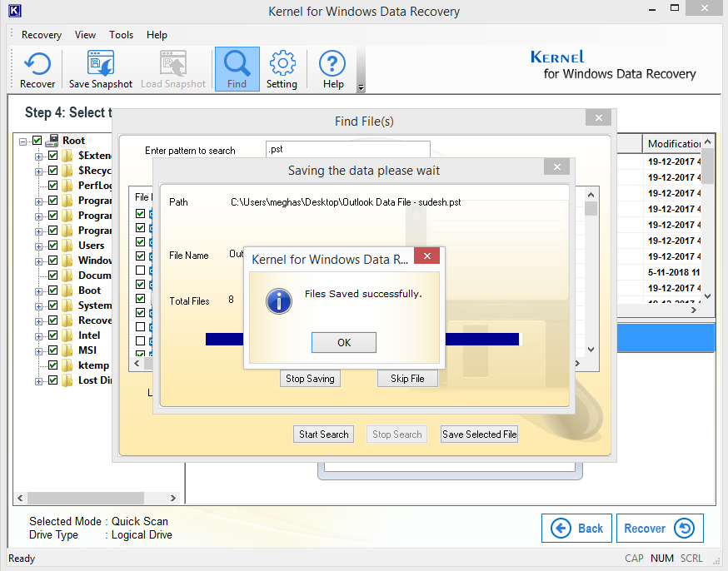
Task: Click the Stop Saving button
Action: tap(310, 379)
